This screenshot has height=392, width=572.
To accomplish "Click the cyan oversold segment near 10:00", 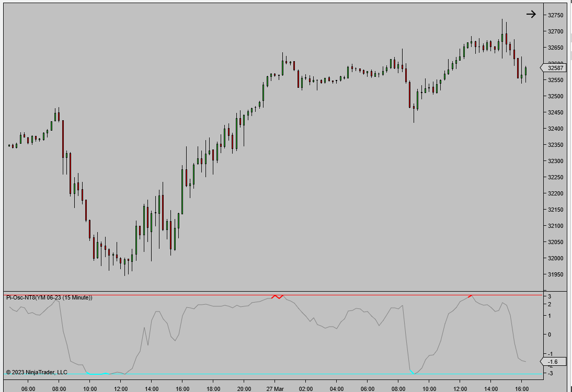I will (97, 374).
